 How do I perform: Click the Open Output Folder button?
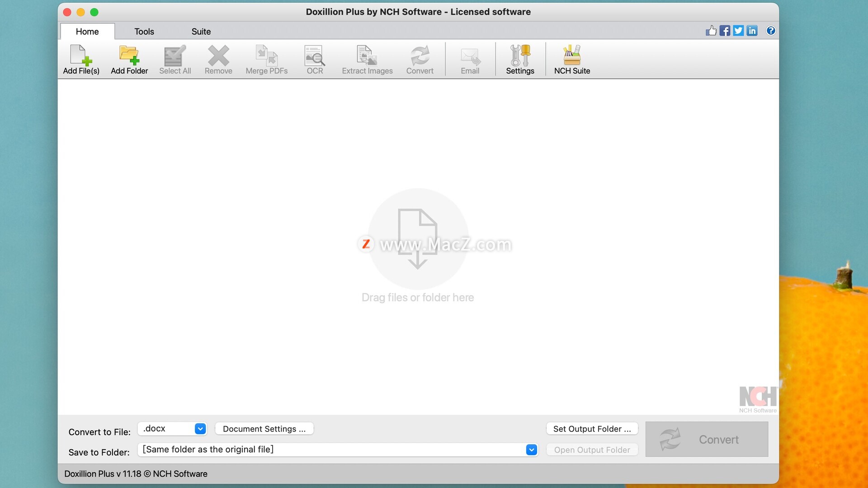[x=592, y=450]
